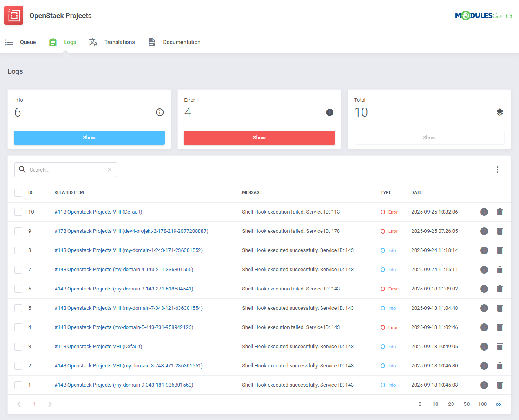This screenshot has height=420, width=519.
Task: Switch to the Queue tab
Action: click(x=28, y=42)
